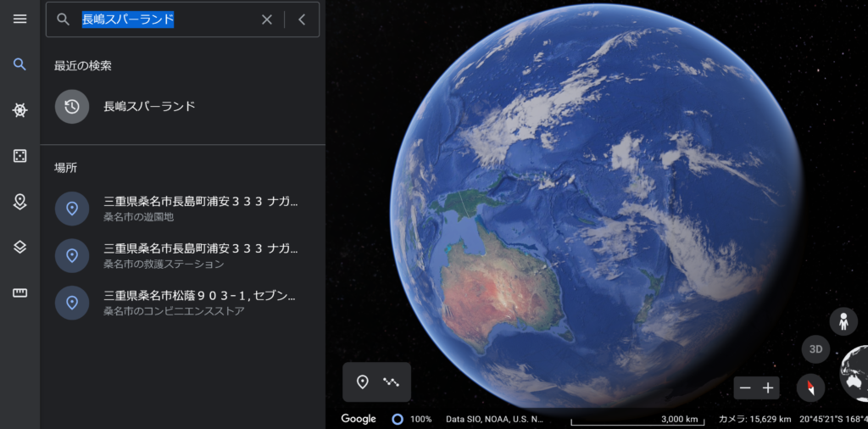
Task: Toggle the 3D view button
Action: tap(816, 348)
